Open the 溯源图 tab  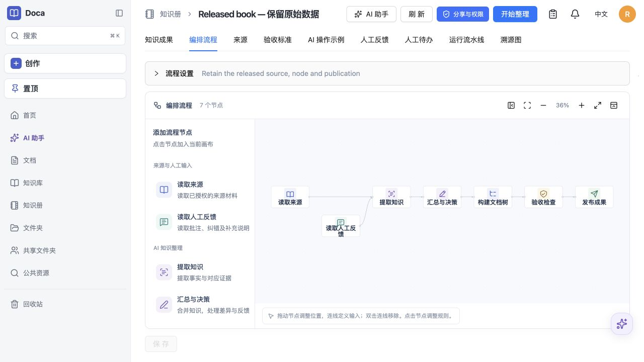pos(511,40)
